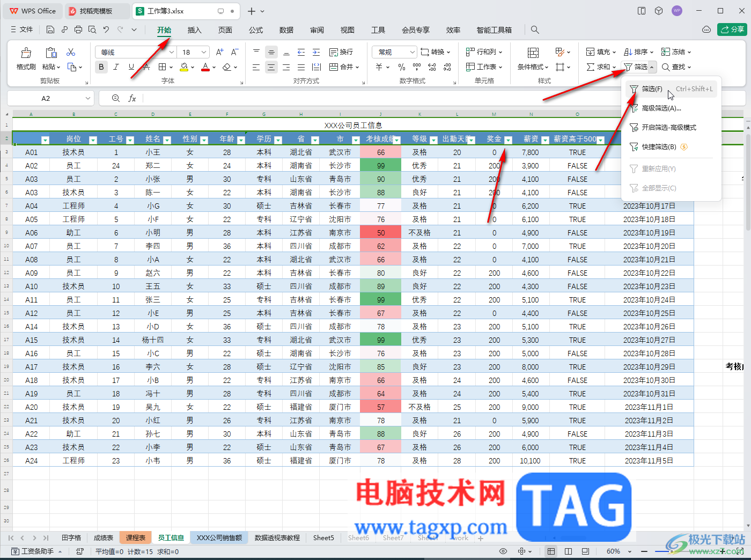Screen dimensions: 751x560
Task: Click the Freeze (冻结) button
Action: pos(676,52)
